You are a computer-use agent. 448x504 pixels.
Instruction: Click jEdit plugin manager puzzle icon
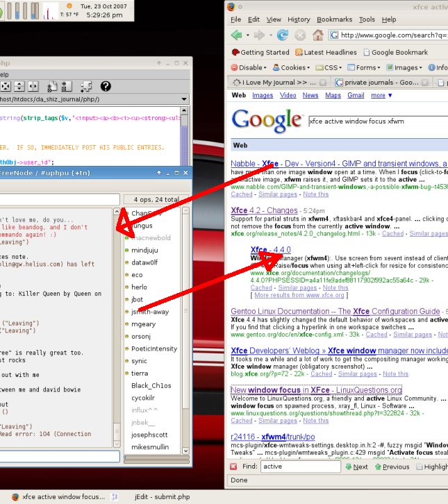pos(86,86)
